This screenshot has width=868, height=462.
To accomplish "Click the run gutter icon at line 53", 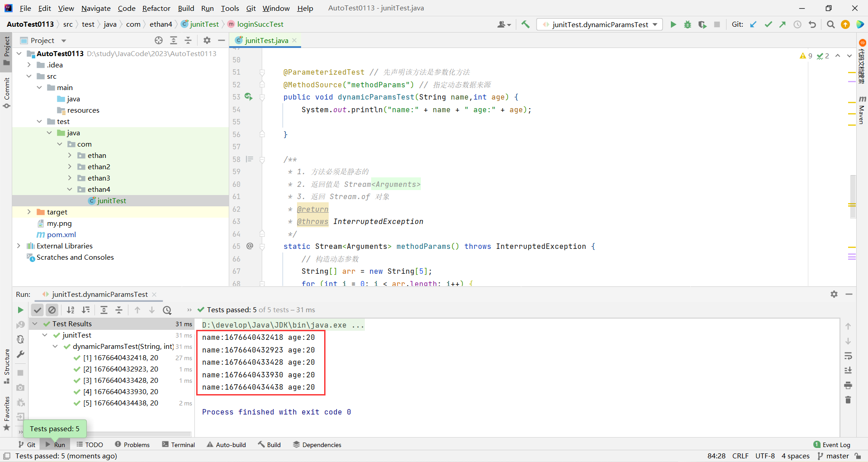I will 248,97.
